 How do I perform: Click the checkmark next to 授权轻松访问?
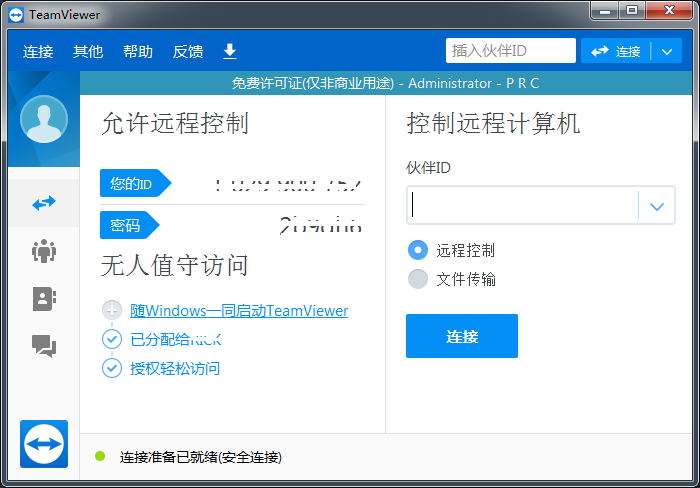tap(112, 368)
